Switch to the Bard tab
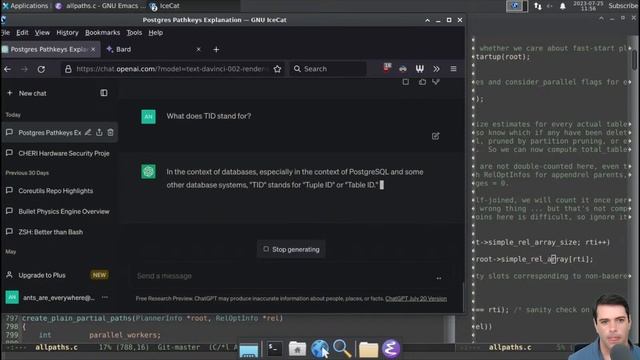The width and height of the screenshot is (640, 360). [153, 49]
